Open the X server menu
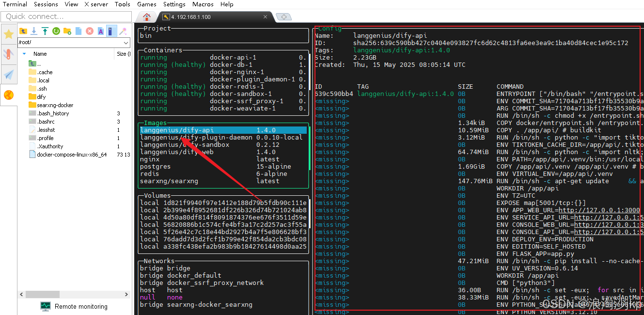The image size is (644, 315). [x=97, y=4]
